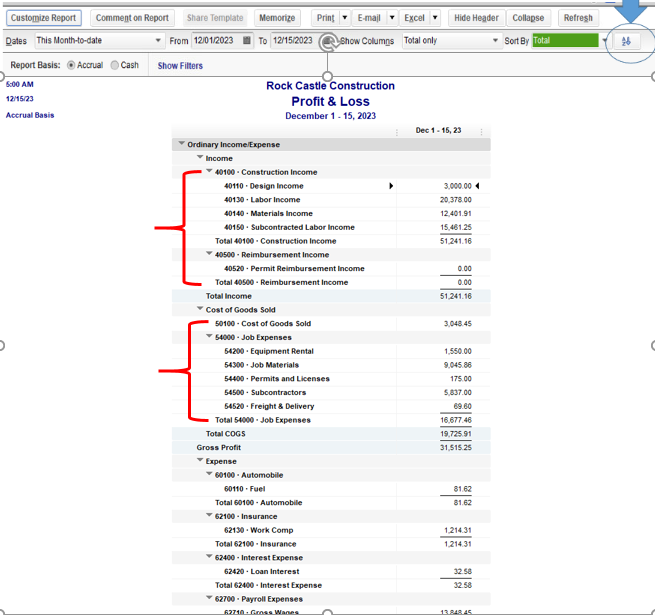Select 50100 Cost of Goods Sold row
The image size is (655, 615).
(331, 324)
